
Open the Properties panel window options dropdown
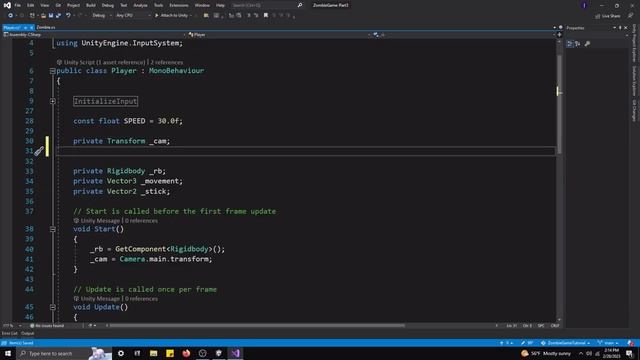click(x=614, y=28)
